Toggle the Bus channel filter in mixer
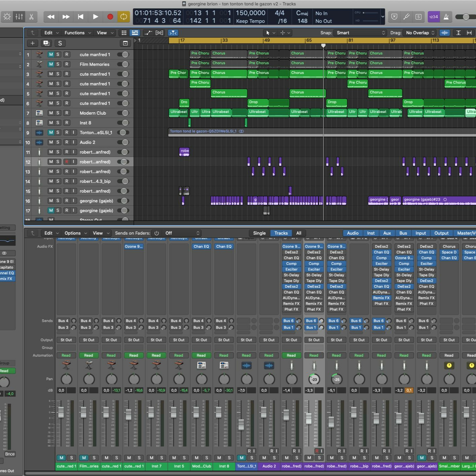 (x=403, y=233)
